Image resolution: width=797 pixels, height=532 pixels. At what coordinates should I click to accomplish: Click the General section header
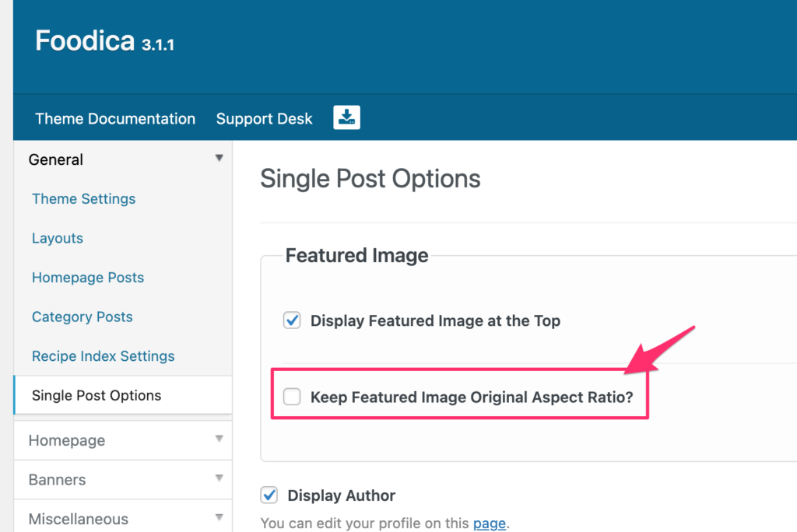123,159
